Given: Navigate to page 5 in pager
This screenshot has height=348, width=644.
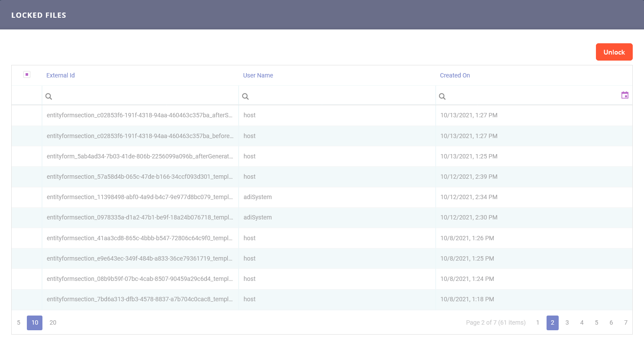Looking at the screenshot, I should (596, 322).
